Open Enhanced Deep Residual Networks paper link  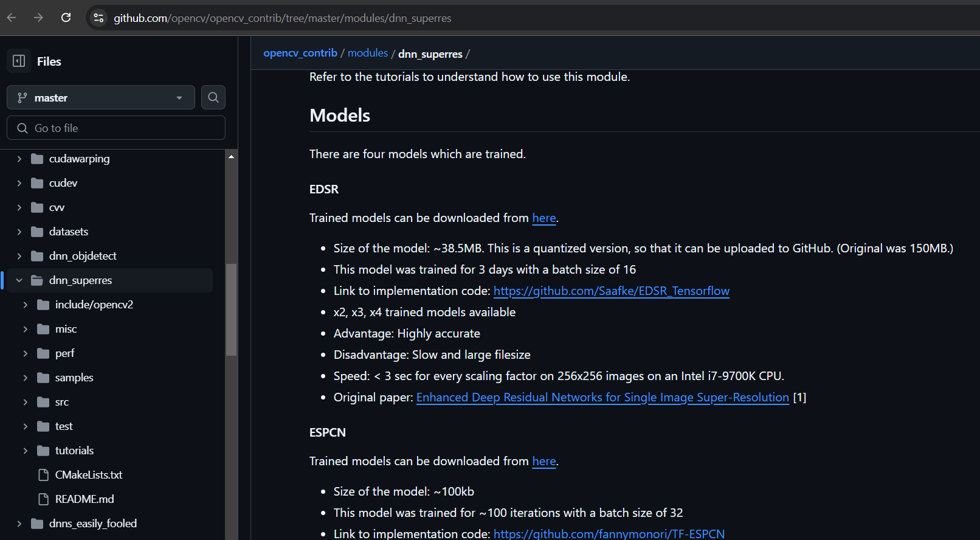pos(602,397)
